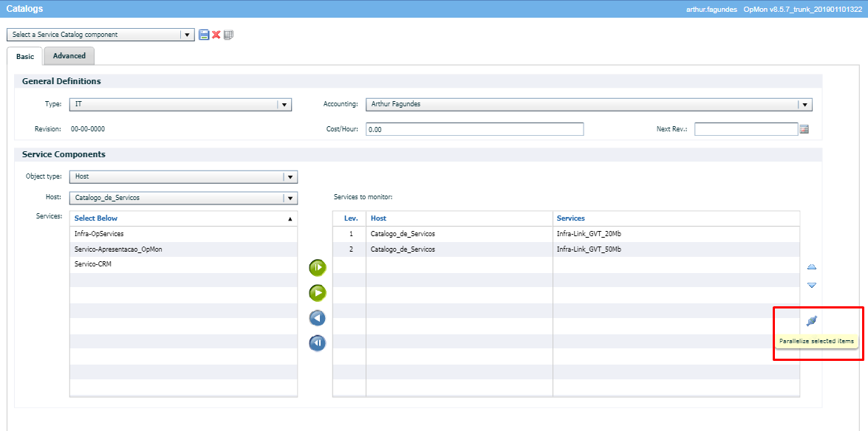868x431 pixels.
Task: Select Infra-OpServices in services list
Action: (x=183, y=234)
